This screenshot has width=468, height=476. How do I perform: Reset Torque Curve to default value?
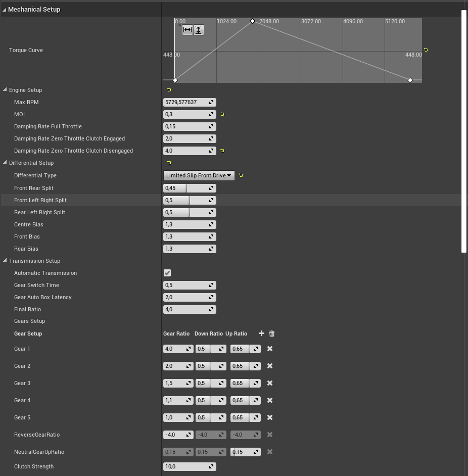(426, 50)
